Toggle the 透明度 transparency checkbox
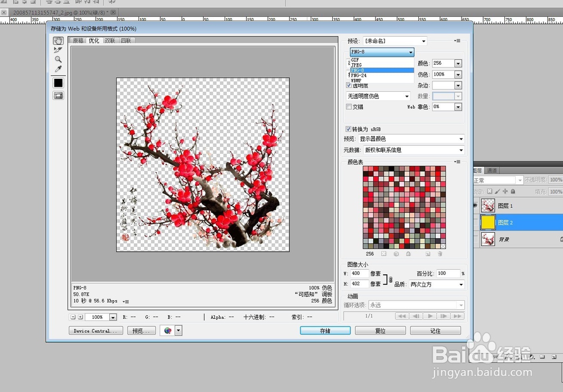 coord(348,85)
